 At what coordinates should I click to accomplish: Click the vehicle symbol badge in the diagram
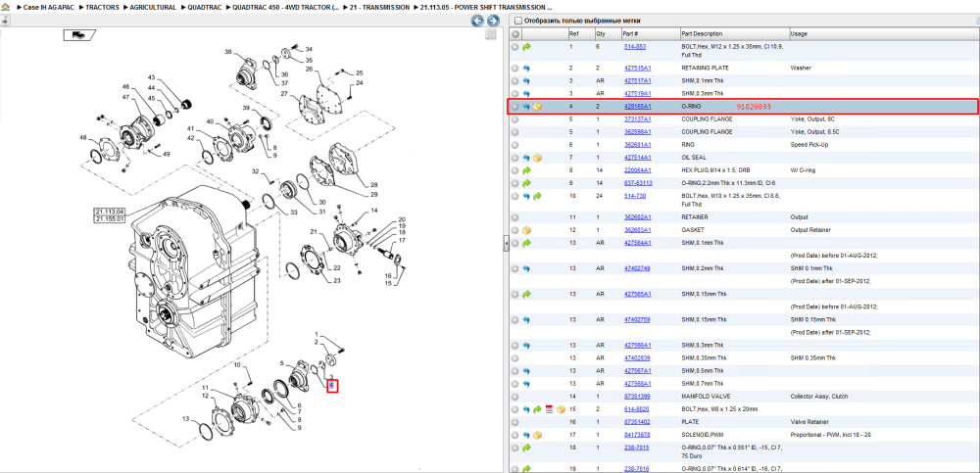click(x=78, y=35)
